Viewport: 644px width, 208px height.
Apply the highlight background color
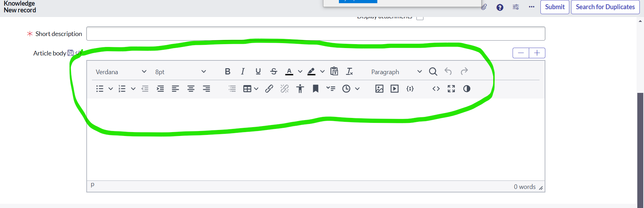coord(311,71)
